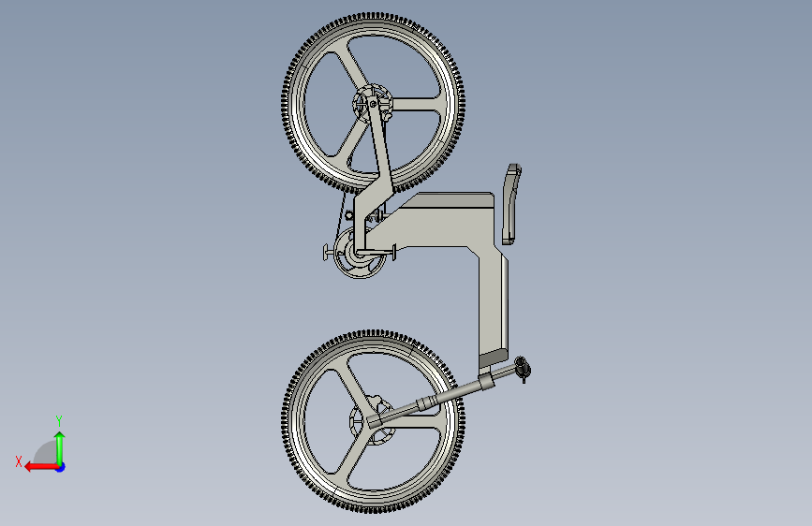Click the red X axis arrow
812x526 pixels.
(41, 467)
